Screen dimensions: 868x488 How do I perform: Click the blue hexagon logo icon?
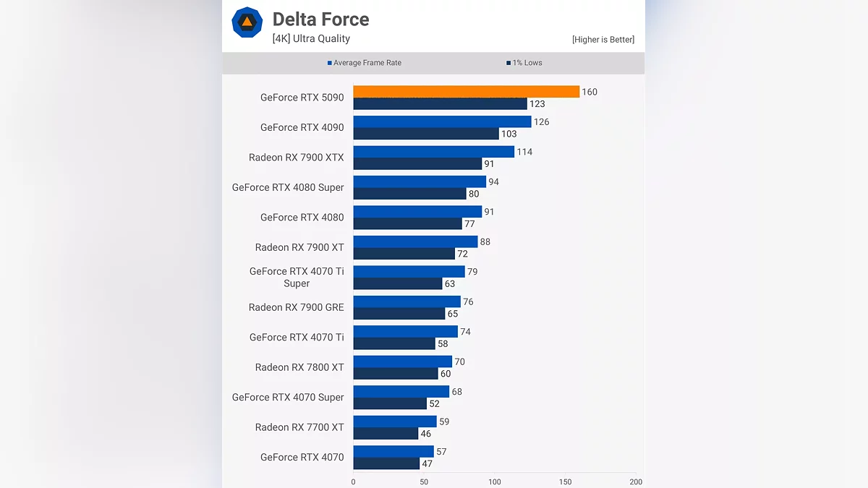click(x=247, y=22)
